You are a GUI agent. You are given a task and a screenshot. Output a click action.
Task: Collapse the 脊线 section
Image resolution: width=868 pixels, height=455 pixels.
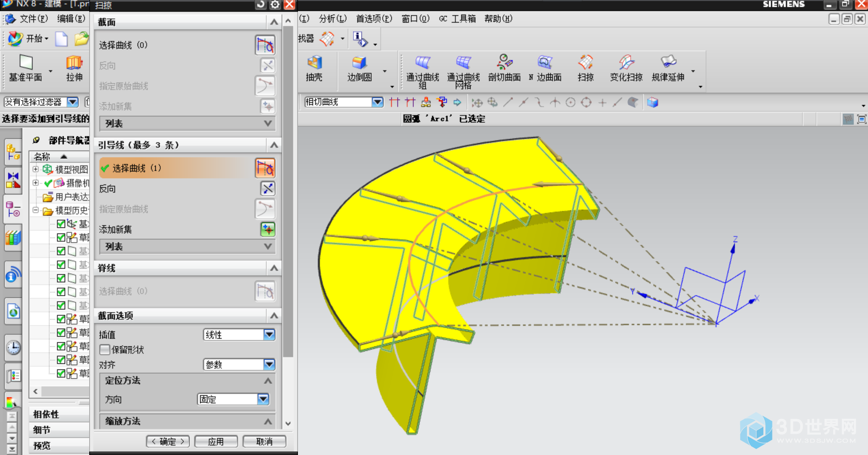(x=274, y=268)
